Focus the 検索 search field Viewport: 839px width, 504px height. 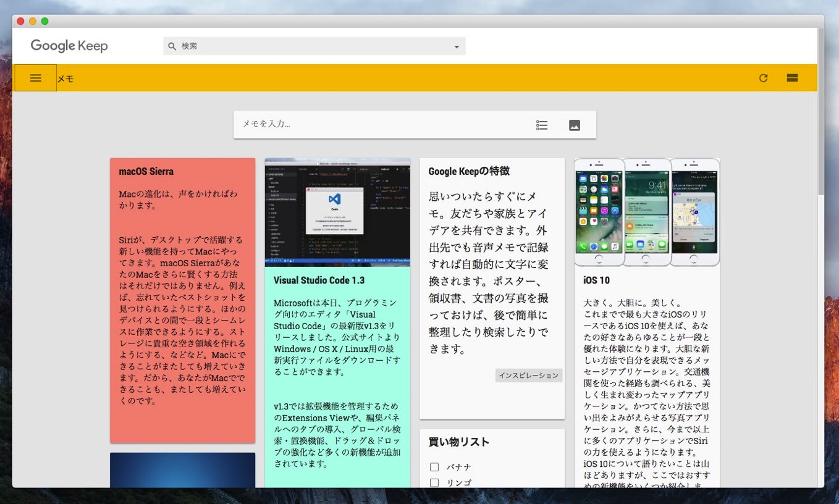pos(314,46)
